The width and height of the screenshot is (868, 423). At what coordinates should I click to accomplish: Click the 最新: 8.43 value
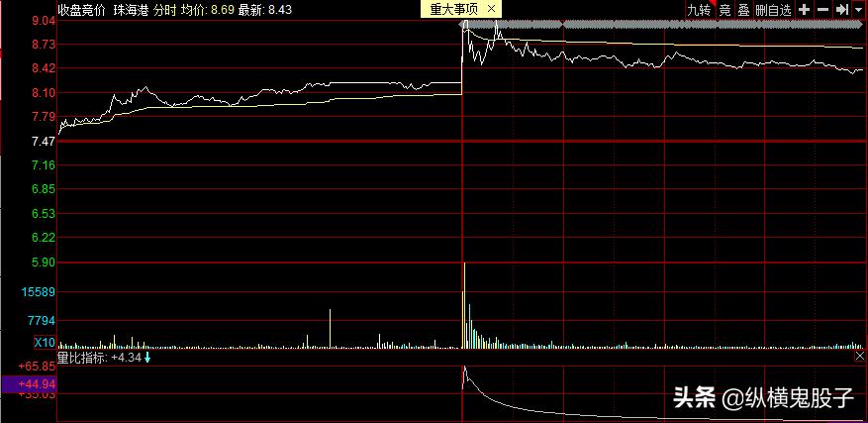pyautogui.click(x=265, y=10)
